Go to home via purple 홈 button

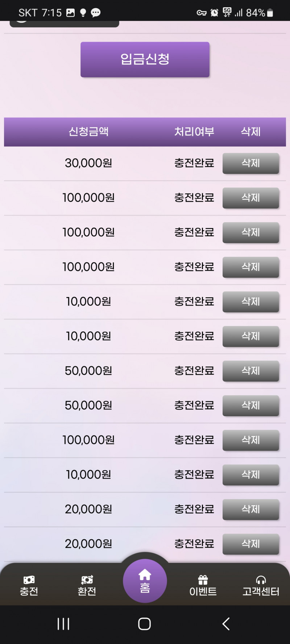145,581
